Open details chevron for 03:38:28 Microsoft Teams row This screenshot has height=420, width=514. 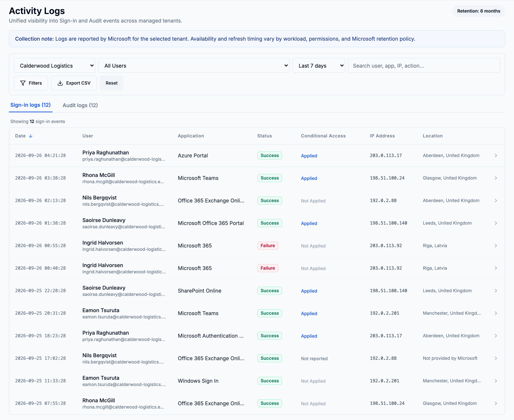coord(496,178)
